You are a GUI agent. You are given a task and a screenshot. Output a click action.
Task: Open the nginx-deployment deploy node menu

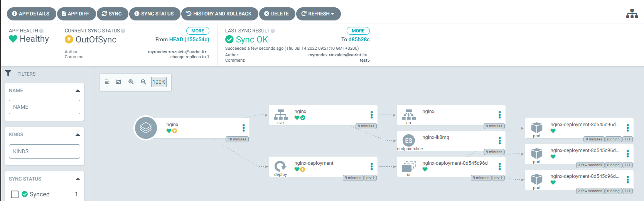372,166
